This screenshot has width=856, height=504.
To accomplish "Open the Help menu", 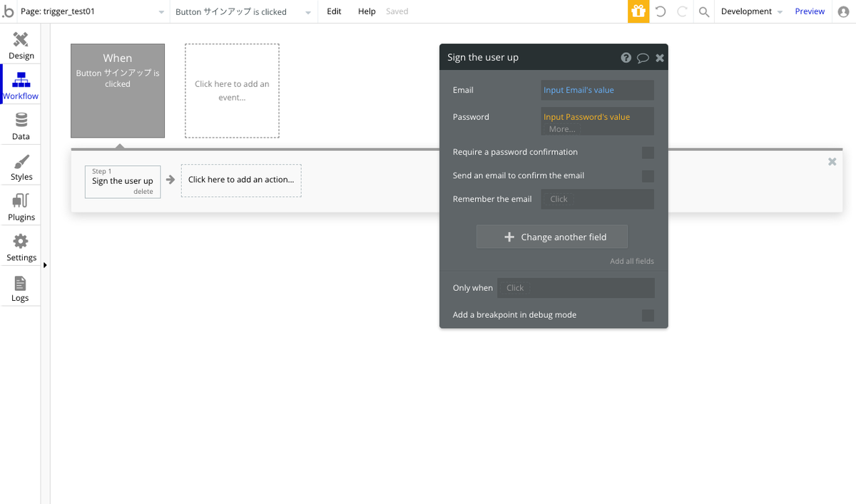I will [367, 11].
